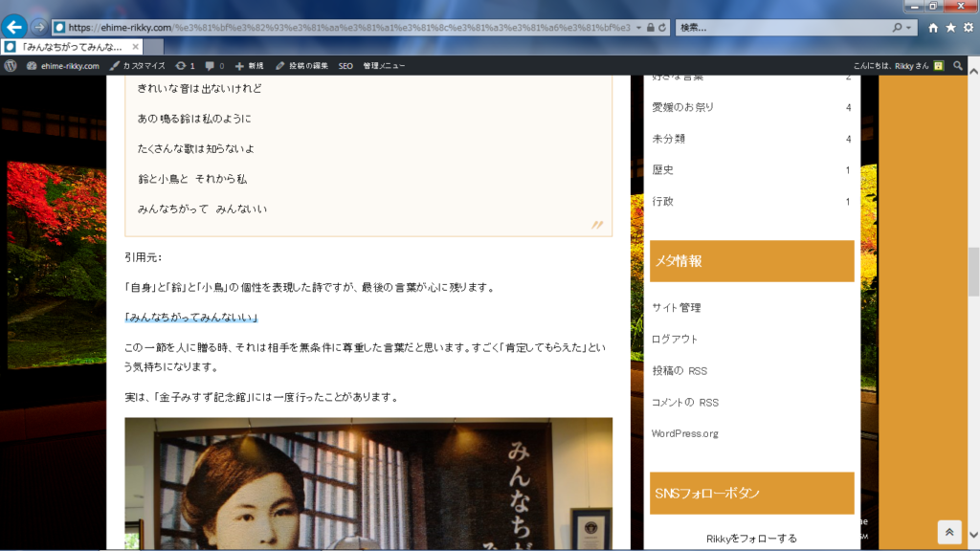
Task: Click the WordPress logo in admin bar
Action: click(x=11, y=66)
